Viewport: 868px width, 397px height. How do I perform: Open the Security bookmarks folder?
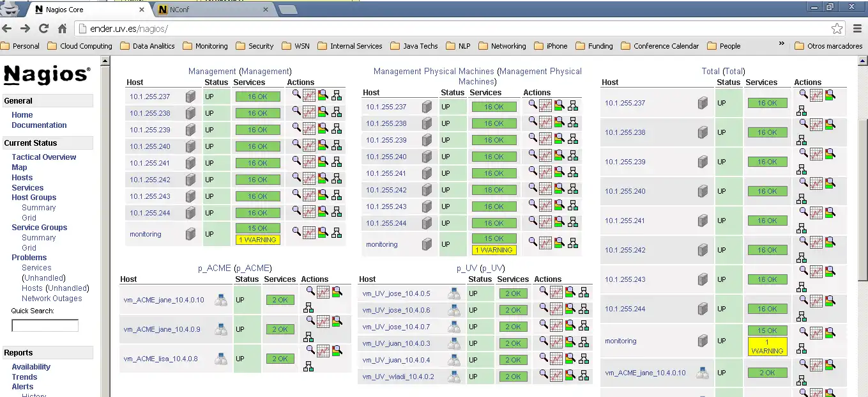point(255,46)
